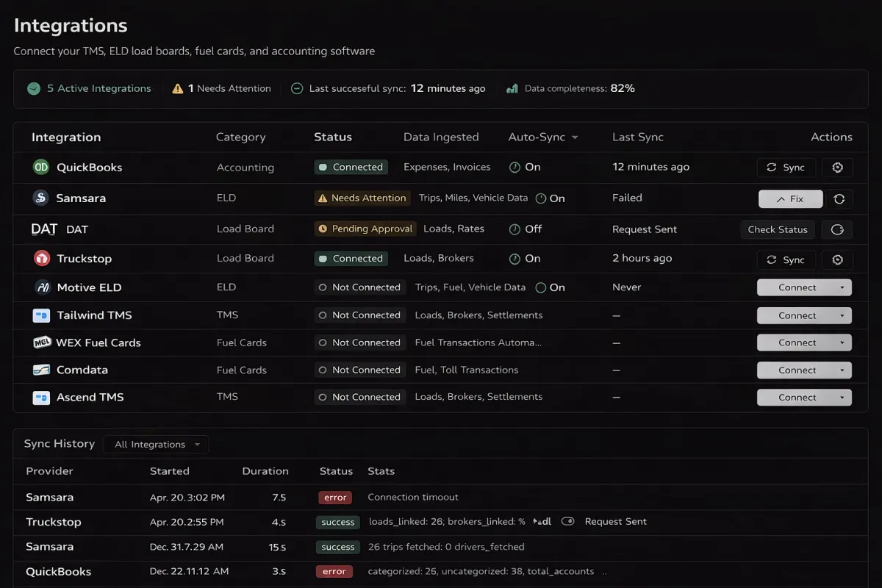
Task: Open settings gear for Truckstop row
Action: tap(837, 259)
